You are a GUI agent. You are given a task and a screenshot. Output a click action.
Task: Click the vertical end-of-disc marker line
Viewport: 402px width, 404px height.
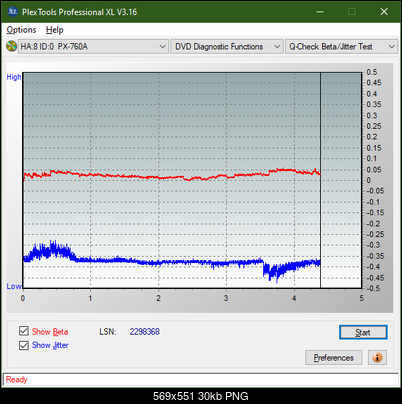point(320,180)
